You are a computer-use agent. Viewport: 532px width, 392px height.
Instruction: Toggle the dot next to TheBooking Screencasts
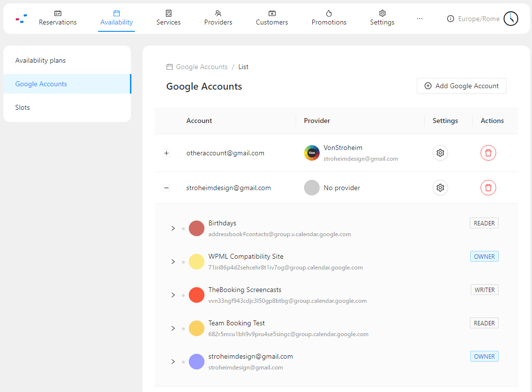pyautogui.click(x=184, y=294)
